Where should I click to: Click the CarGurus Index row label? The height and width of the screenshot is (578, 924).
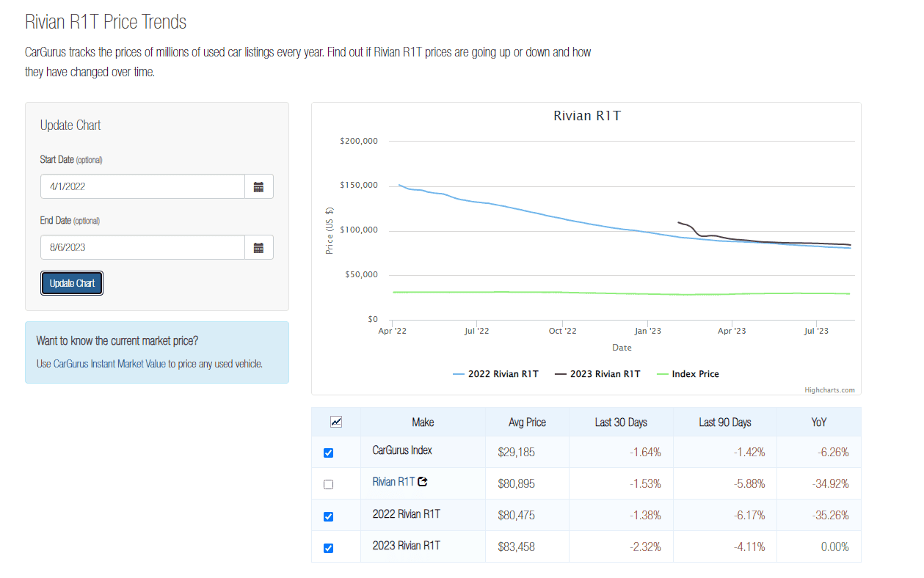pyautogui.click(x=402, y=450)
